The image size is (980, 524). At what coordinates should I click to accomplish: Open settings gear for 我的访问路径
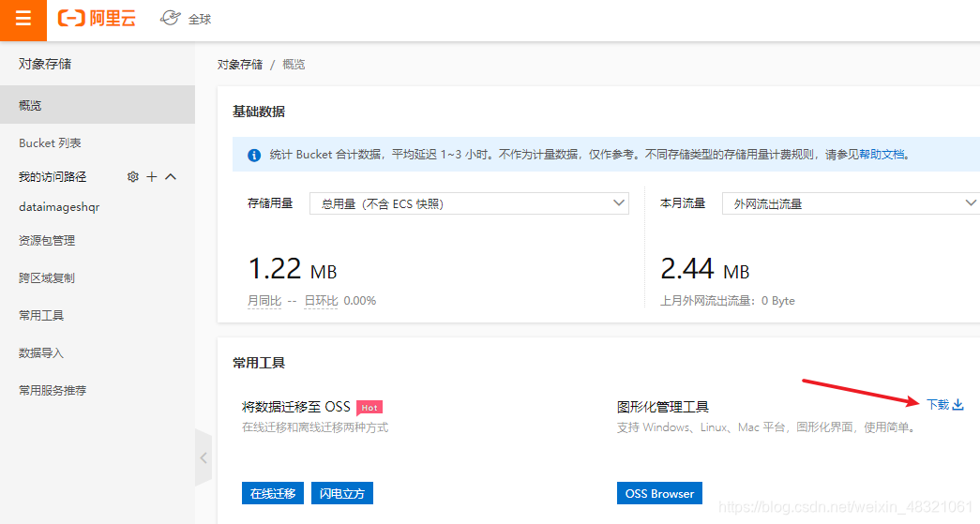click(132, 177)
